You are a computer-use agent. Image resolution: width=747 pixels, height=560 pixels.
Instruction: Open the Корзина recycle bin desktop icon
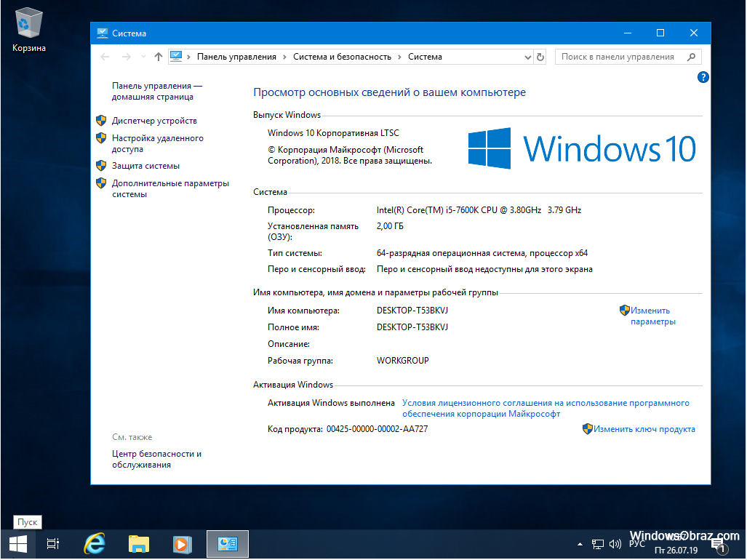(x=29, y=30)
